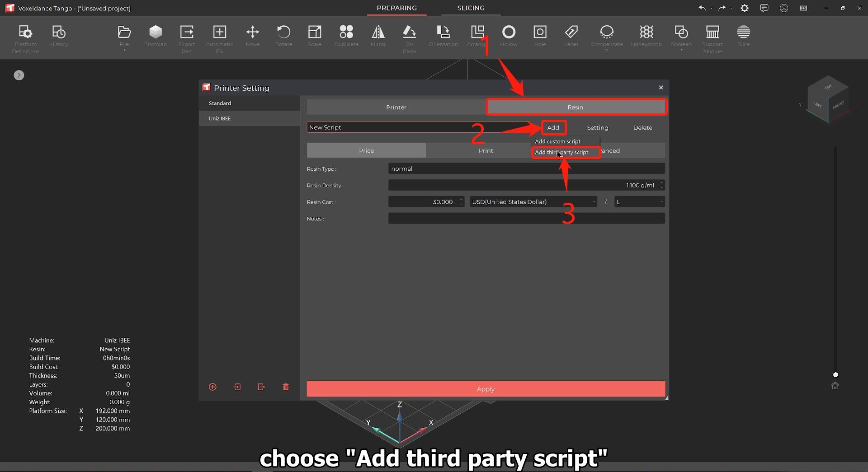Click the view orientation cube

pyautogui.click(x=828, y=99)
